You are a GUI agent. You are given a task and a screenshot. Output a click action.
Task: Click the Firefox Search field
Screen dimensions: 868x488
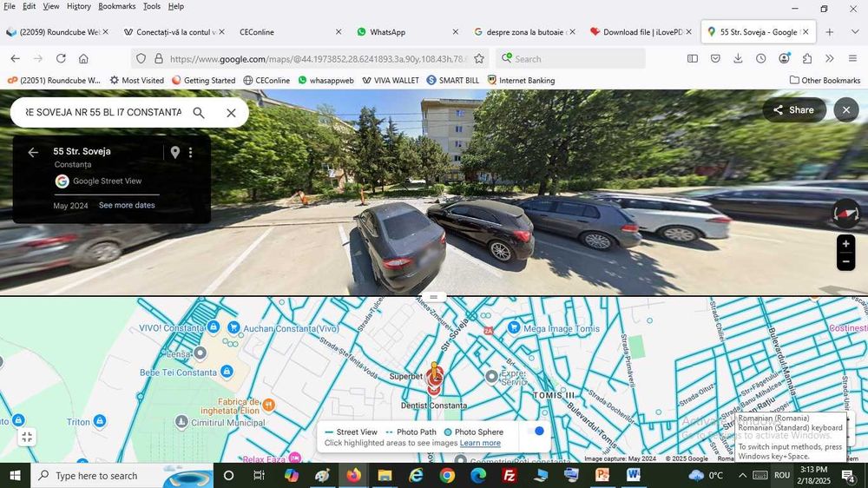[x=570, y=59]
